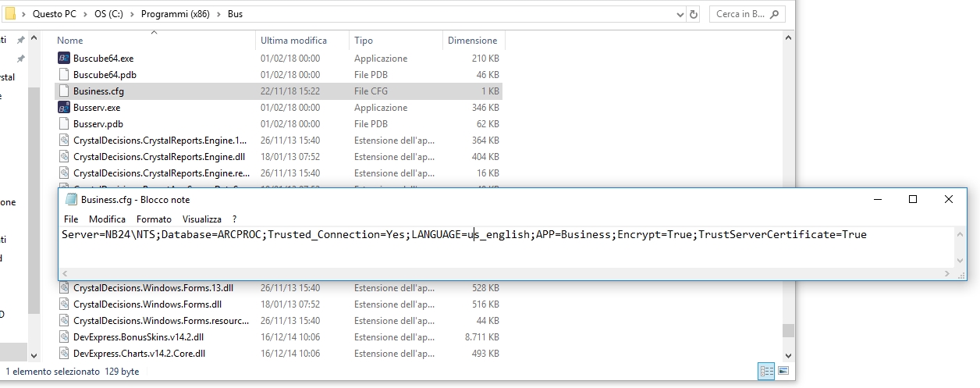Click the 22/11/18 15:12 modified date
The image size is (980, 388).
click(x=289, y=91)
